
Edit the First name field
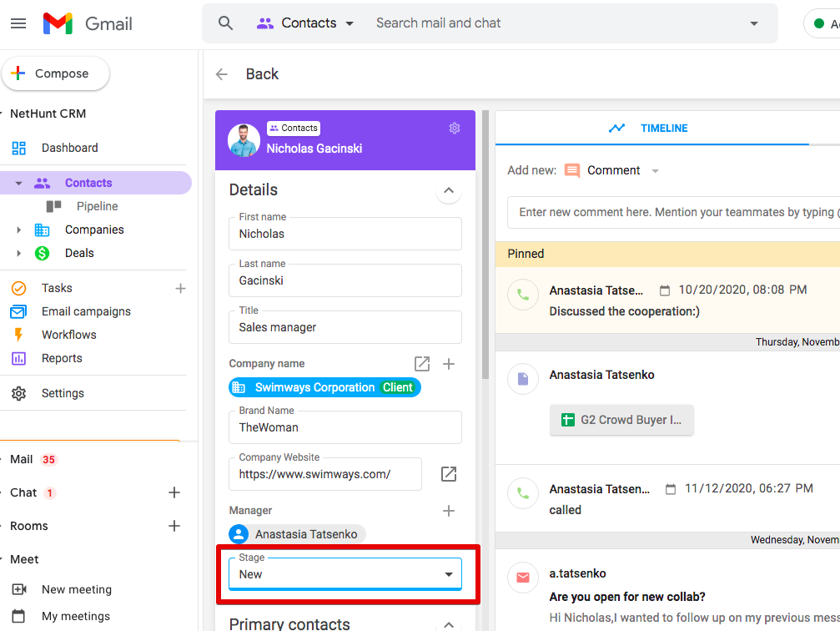[x=345, y=234]
